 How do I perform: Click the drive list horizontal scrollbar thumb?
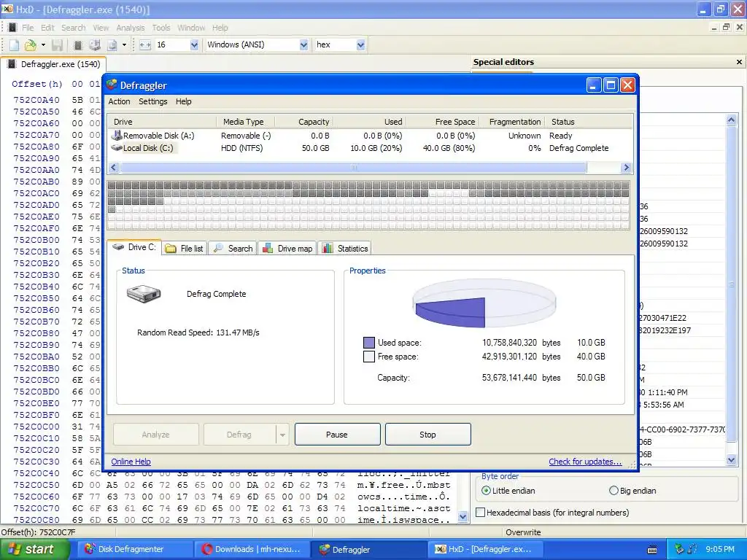pyautogui.click(x=353, y=167)
